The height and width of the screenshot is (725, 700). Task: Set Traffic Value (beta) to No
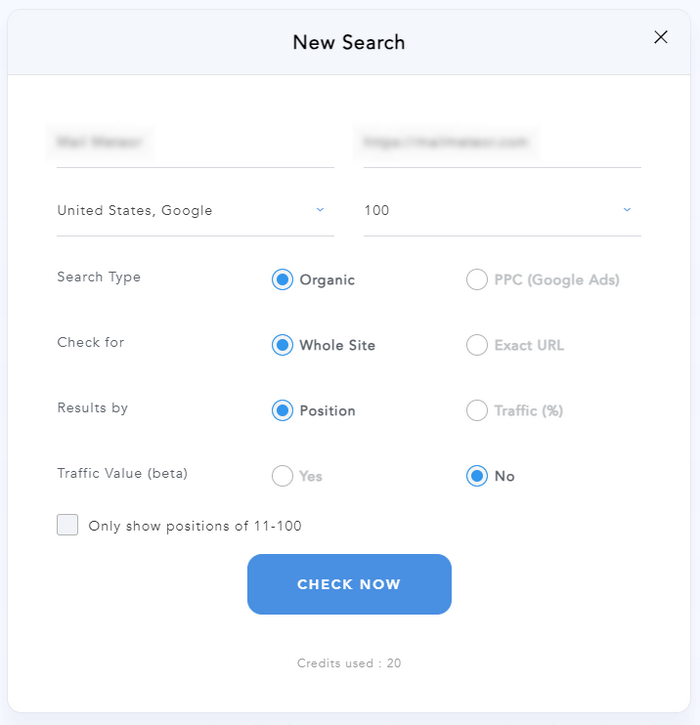[477, 476]
